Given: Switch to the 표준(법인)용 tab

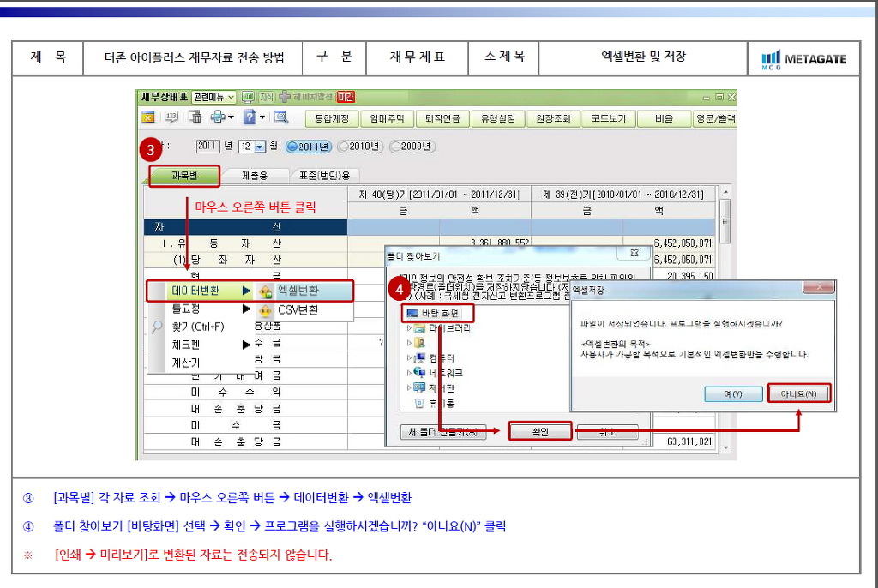Looking at the screenshot, I should [325, 176].
